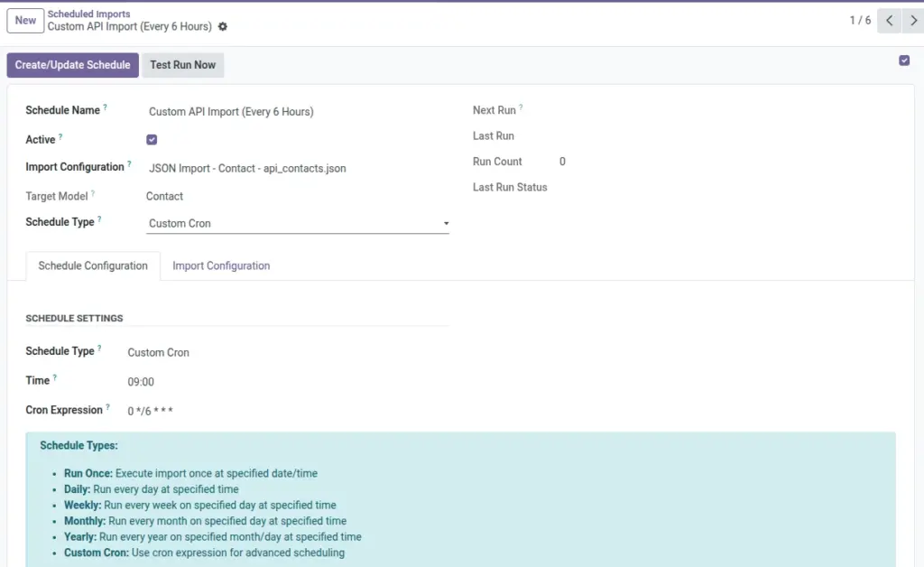
Task: Show help tooltip for Cron Expression
Action: coord(108,406)
